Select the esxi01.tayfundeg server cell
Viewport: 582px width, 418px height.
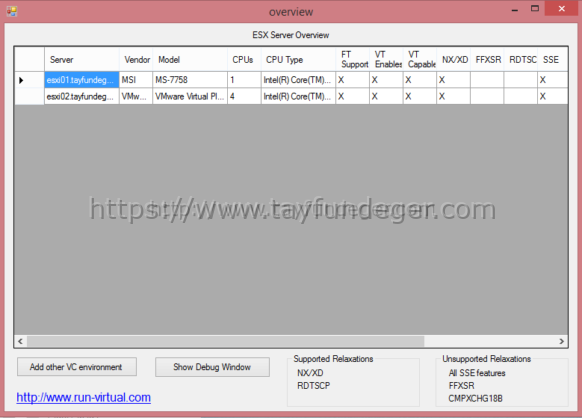click(82, 80)
